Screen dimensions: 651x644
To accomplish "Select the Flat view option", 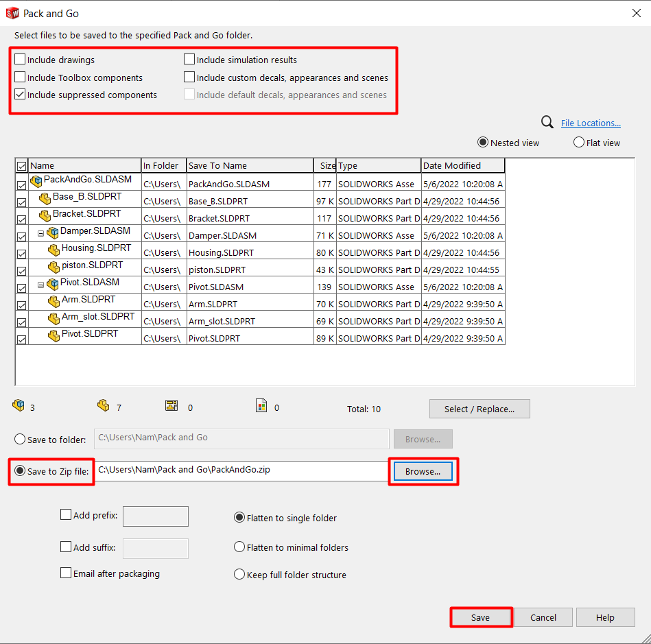I will [579, 143].
